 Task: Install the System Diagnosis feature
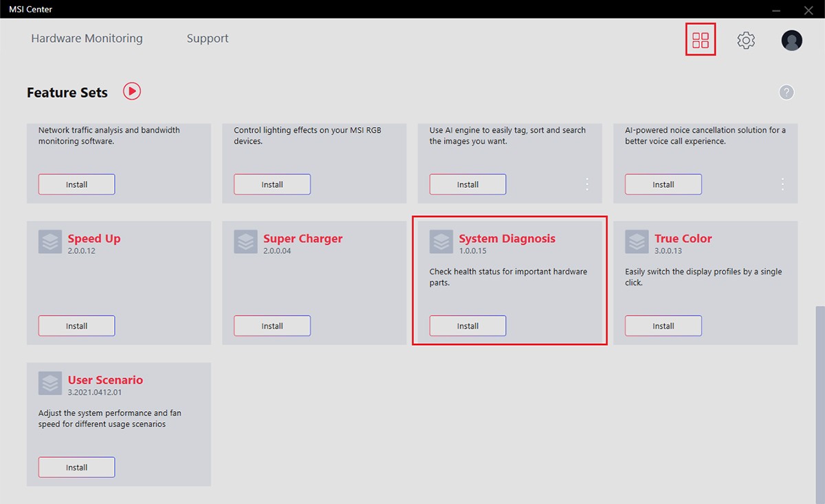467,326
